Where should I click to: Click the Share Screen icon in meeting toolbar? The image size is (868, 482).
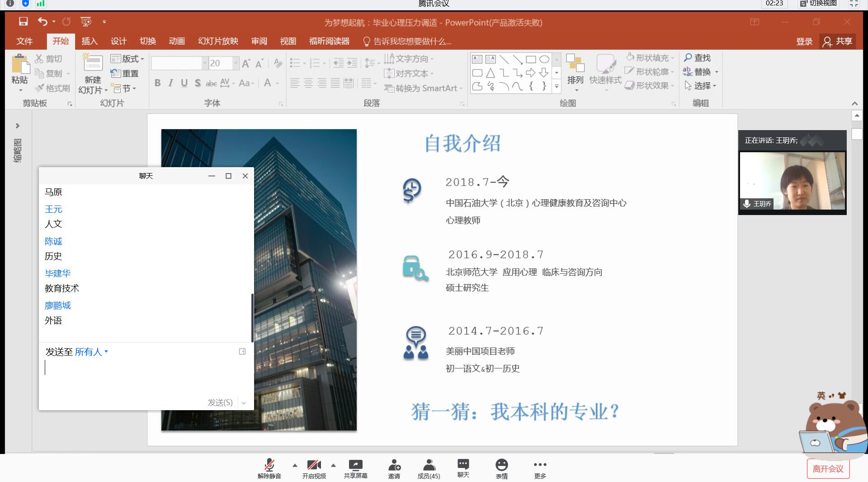click(x=355, y=465)
